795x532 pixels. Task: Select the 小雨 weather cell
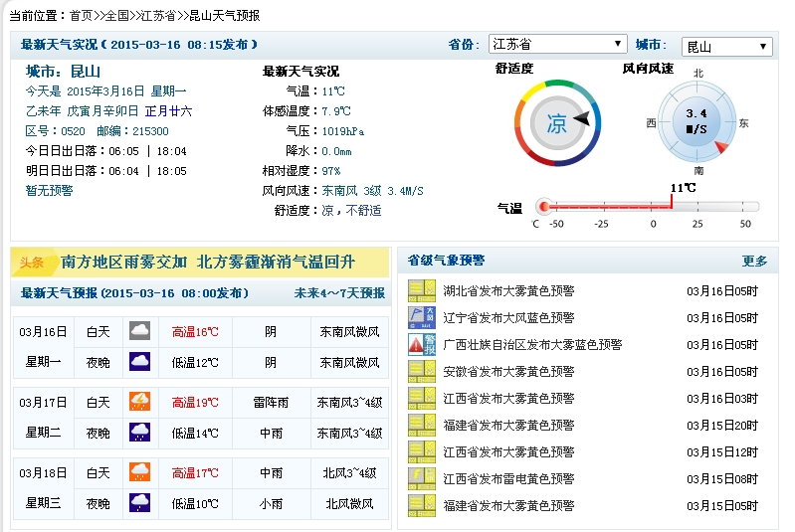pyautogui.click(x=272, y=504)
